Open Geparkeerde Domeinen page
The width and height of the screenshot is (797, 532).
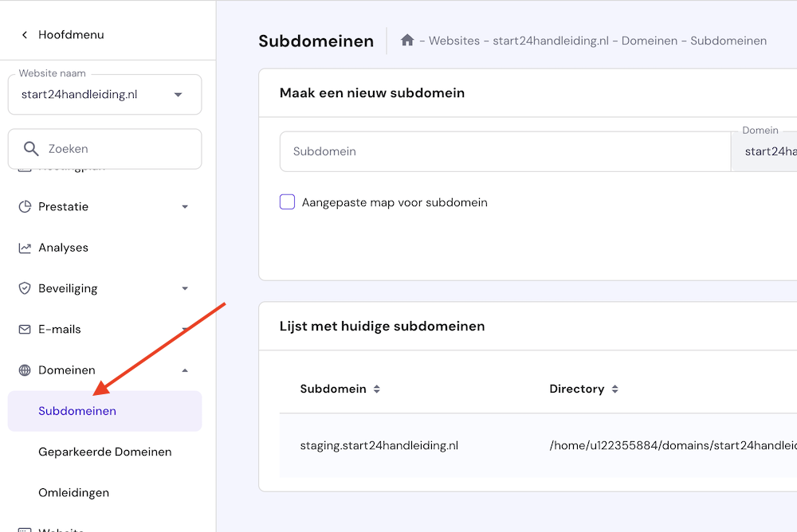(x=104, y=452)
